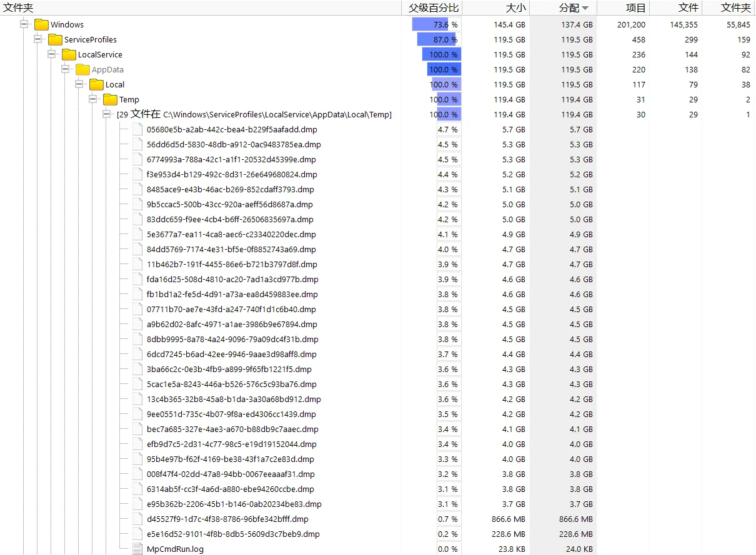Click the 145.4 GB size of Windows

tap(509, 24)
